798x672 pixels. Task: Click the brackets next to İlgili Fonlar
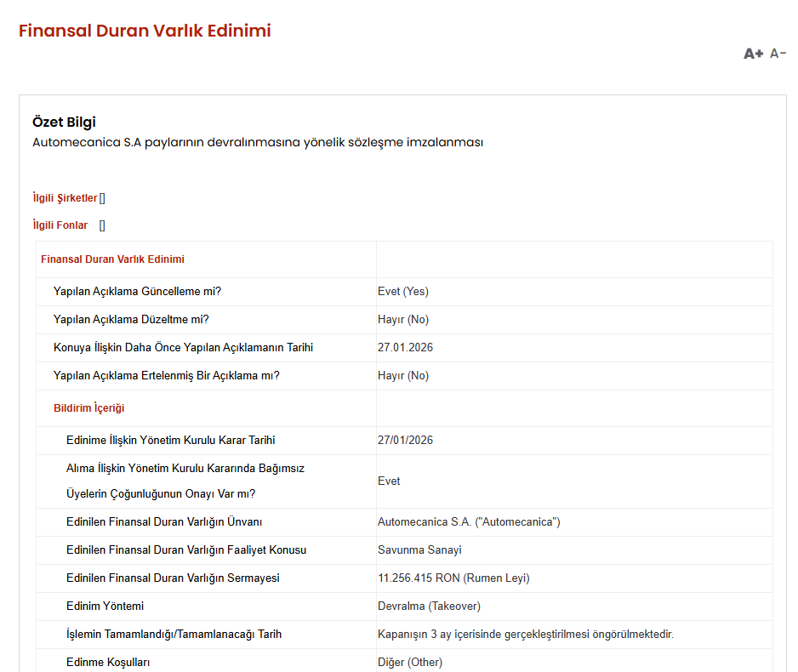(102, 225)
